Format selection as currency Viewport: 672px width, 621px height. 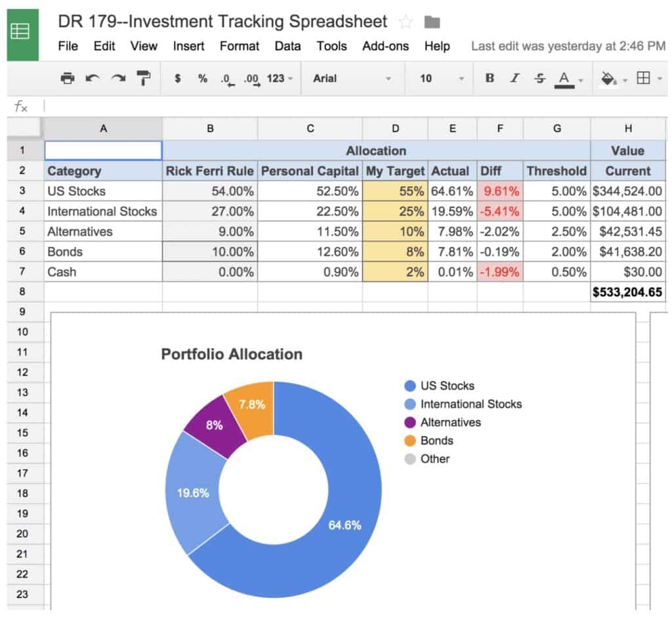[x=177, y=78]
